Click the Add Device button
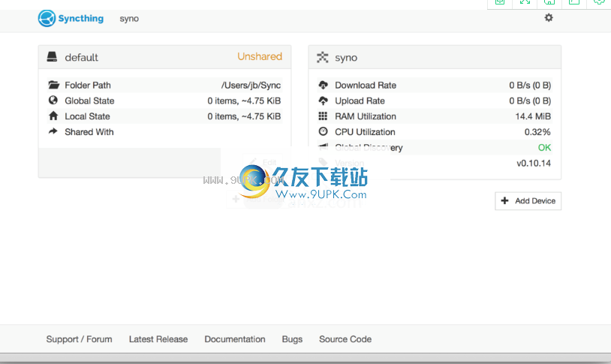This screenshot has height=364, width=611. click(x=528, y=200)
